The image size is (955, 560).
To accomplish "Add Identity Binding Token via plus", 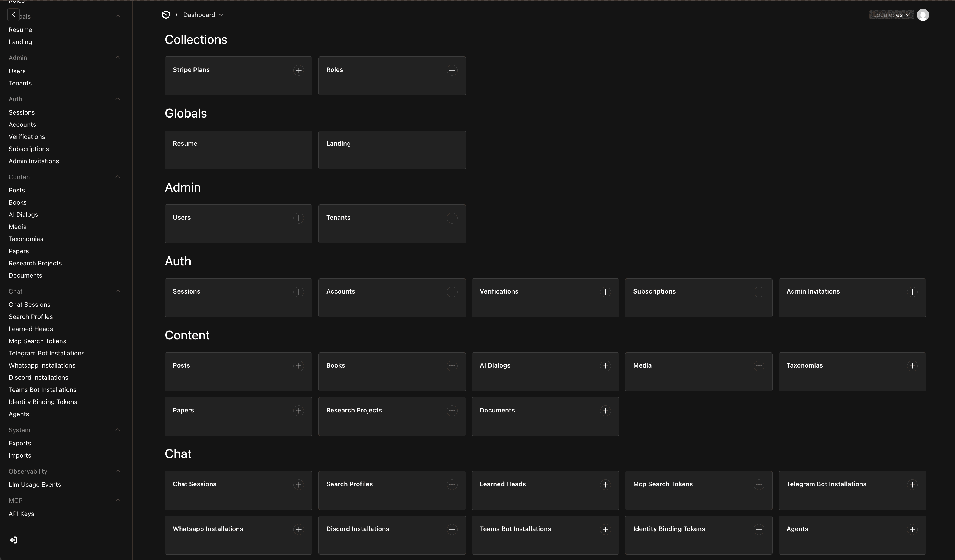I will tap(759, 529).
